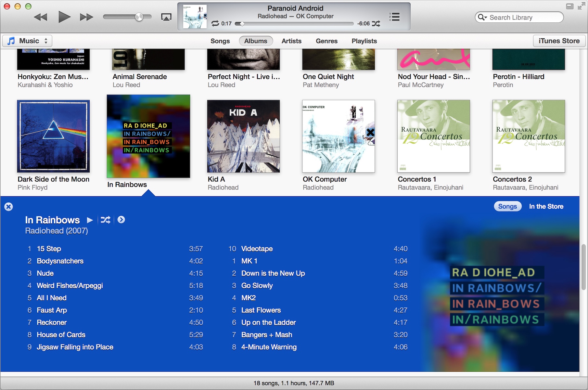This screenshot has width=588, height=390.
Task: Open the Kid A album thumbnail
Action: click(243, 136)
